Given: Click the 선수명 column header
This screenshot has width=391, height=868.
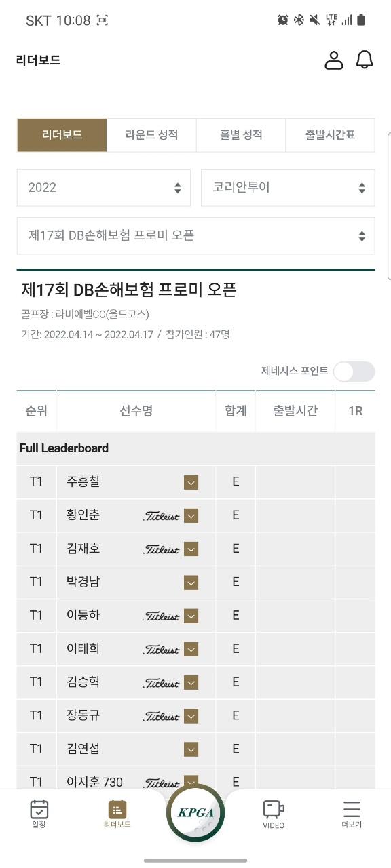Looking at the screenshot, I should point(136,411).
